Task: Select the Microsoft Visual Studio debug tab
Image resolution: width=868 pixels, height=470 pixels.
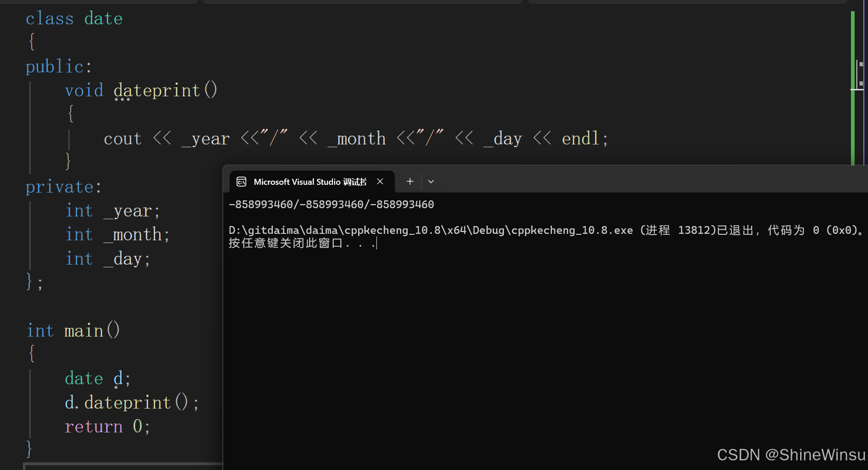Action: (312, 182)
